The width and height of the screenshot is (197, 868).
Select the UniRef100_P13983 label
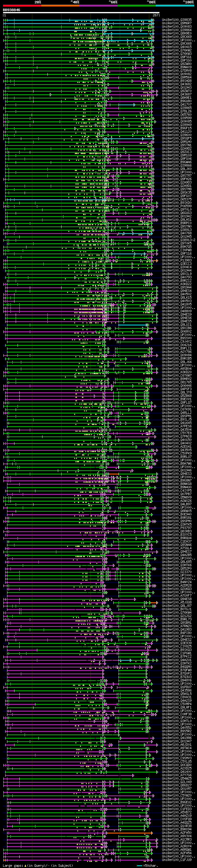tap(177, 260)
